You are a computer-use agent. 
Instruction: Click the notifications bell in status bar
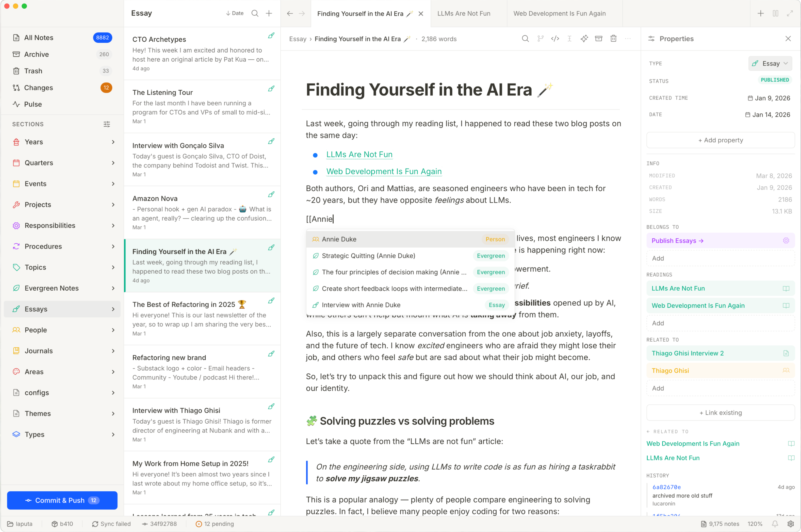(x=775, y=524)
